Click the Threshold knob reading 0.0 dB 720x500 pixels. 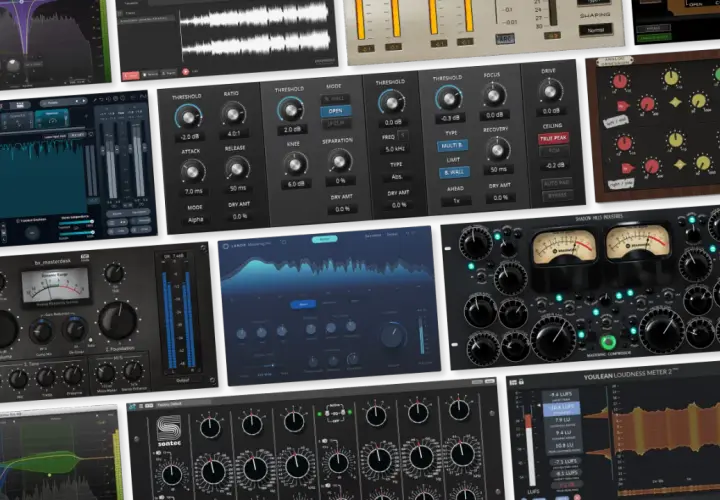(392, 102)
